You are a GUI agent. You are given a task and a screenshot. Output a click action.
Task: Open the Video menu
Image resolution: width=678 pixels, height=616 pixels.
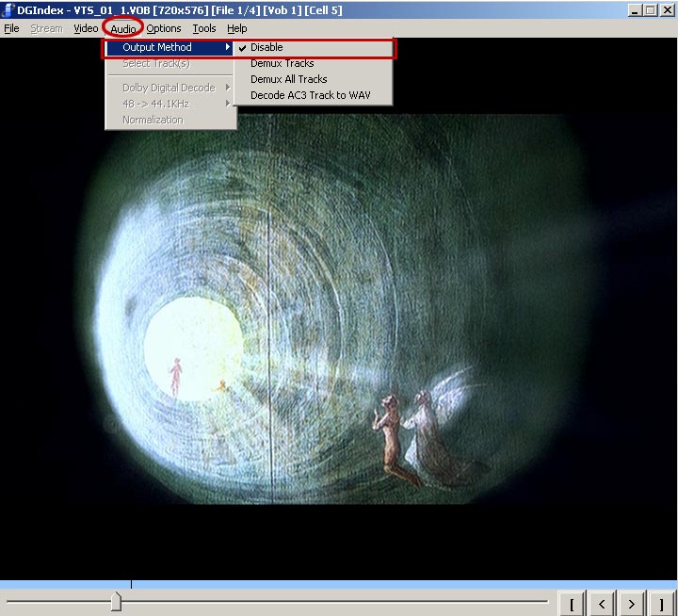pos(86,28)
